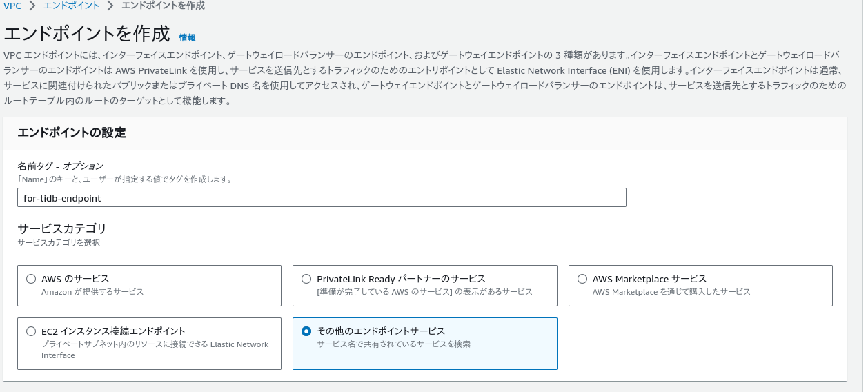This screenshot has width=868, height=392.
Task: Open the 情報 info link
Action: point(187,37)
